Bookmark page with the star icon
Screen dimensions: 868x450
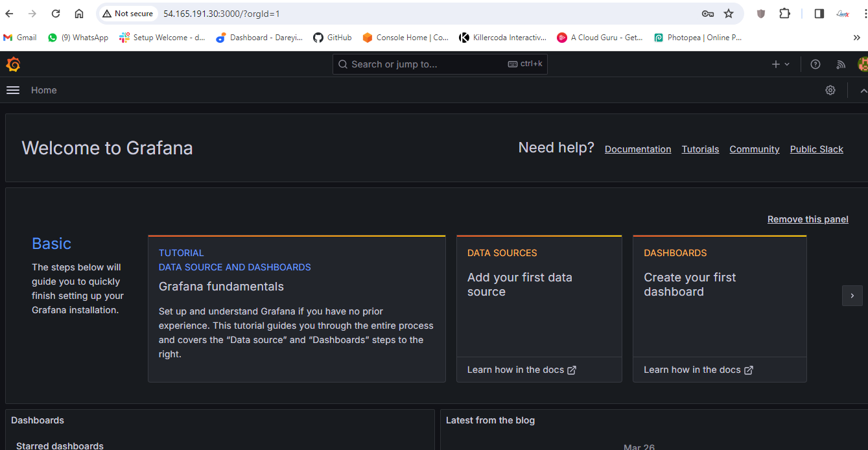tap(729, 14)
